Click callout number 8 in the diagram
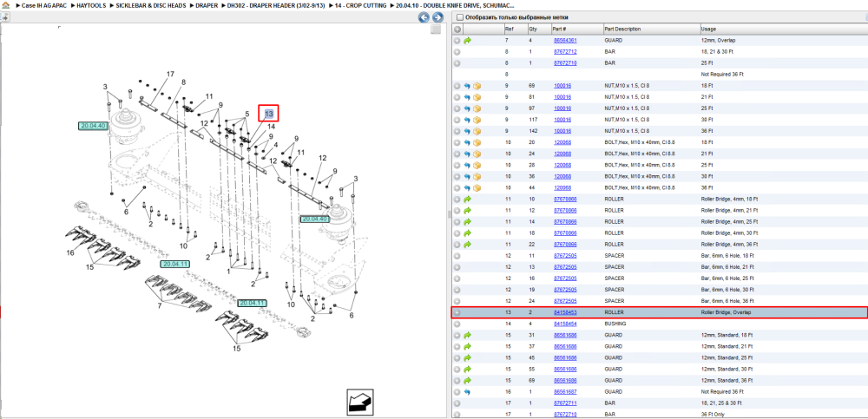The image size is (868, 419). (x=183, y=82)
